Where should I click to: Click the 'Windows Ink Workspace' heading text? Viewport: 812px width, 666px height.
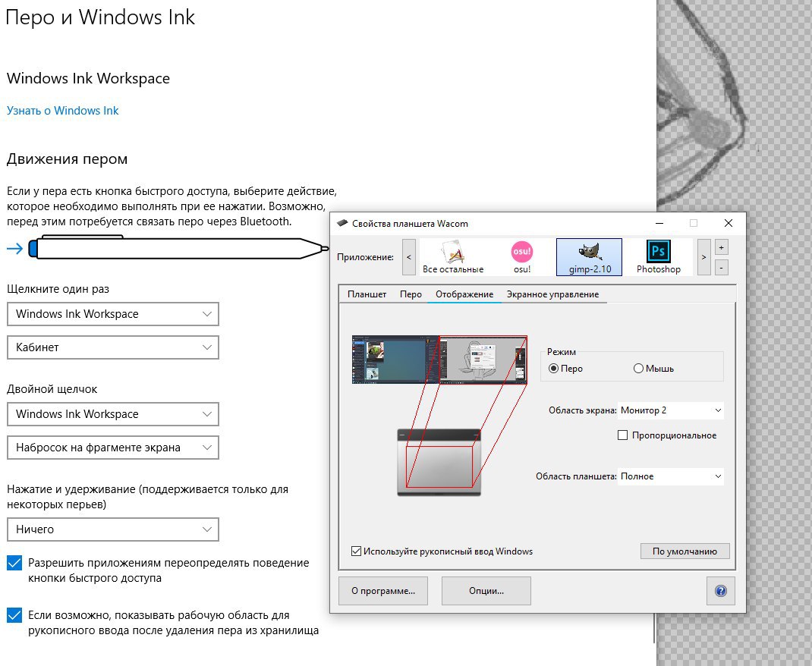[88, 78]
